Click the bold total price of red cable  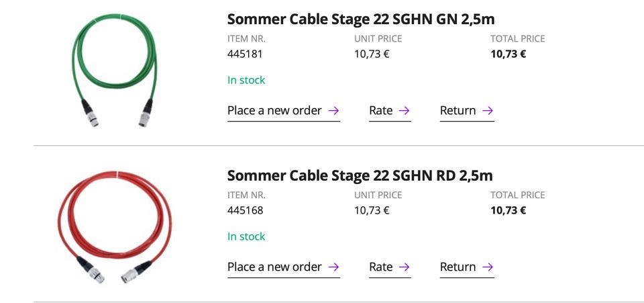[508, 210]
